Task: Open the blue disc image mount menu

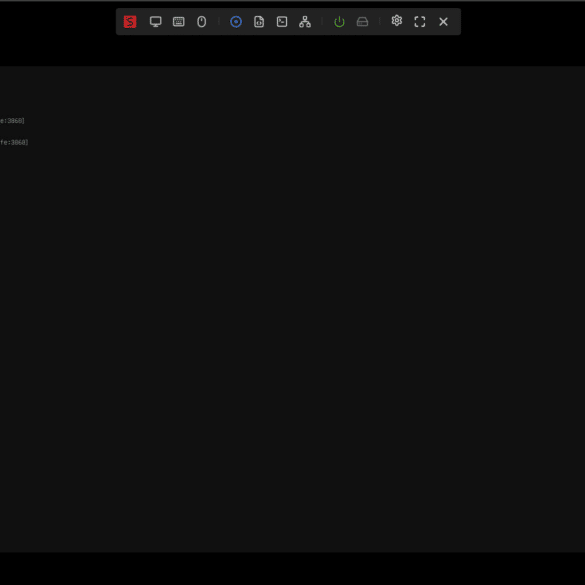Action: tap(236, 22)
